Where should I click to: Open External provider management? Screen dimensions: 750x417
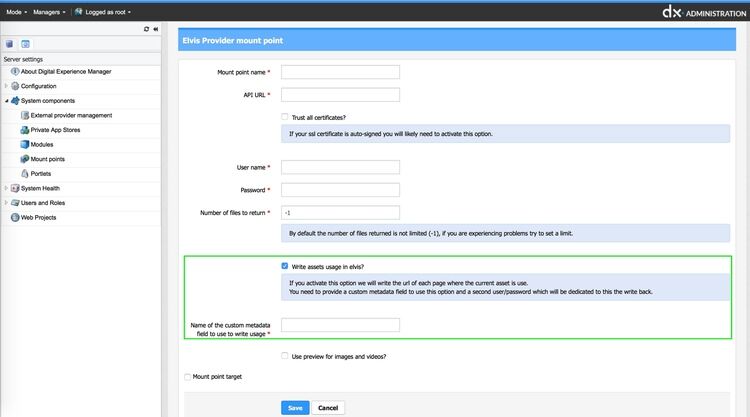point(71,115)
